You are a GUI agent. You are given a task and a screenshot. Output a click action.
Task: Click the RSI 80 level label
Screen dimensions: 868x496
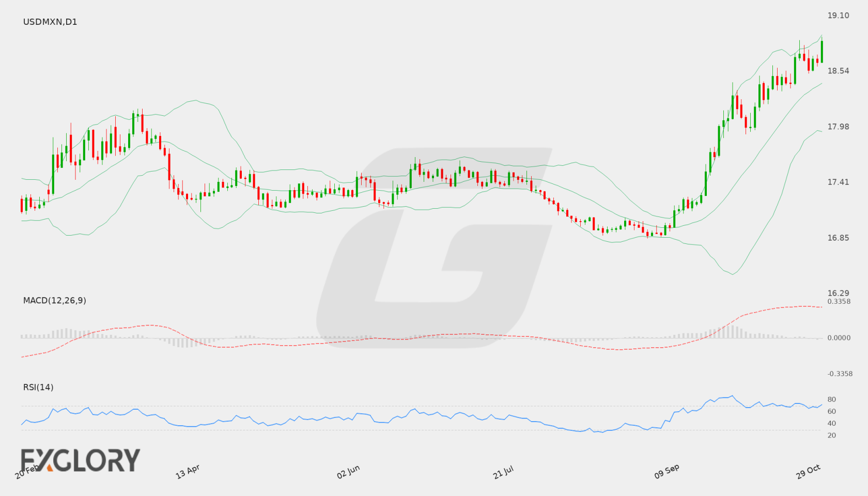click(x=832, y=399)
